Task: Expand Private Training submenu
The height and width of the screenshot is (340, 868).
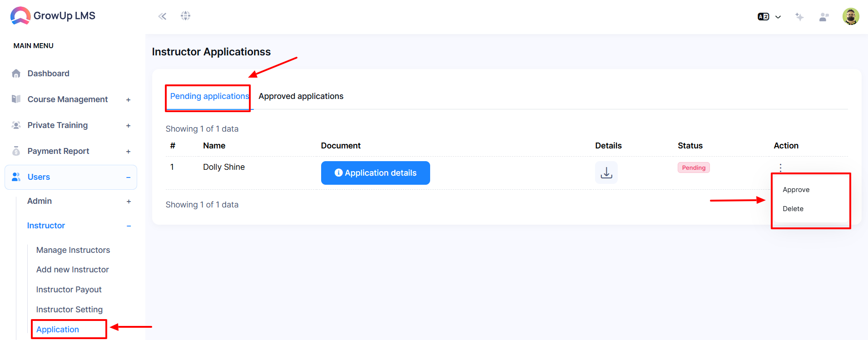Action: tap(71, 125)
